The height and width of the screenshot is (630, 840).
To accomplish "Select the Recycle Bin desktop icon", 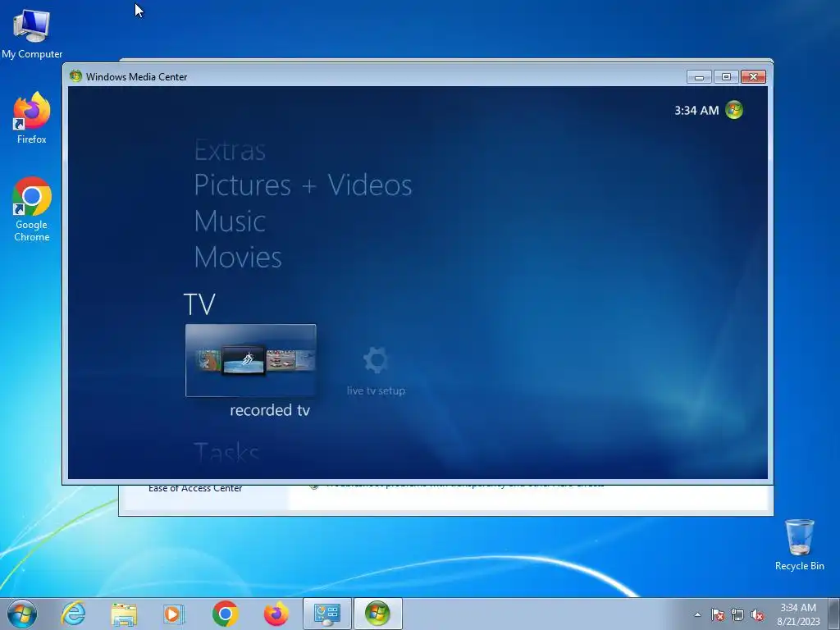I will click(799, 545).
